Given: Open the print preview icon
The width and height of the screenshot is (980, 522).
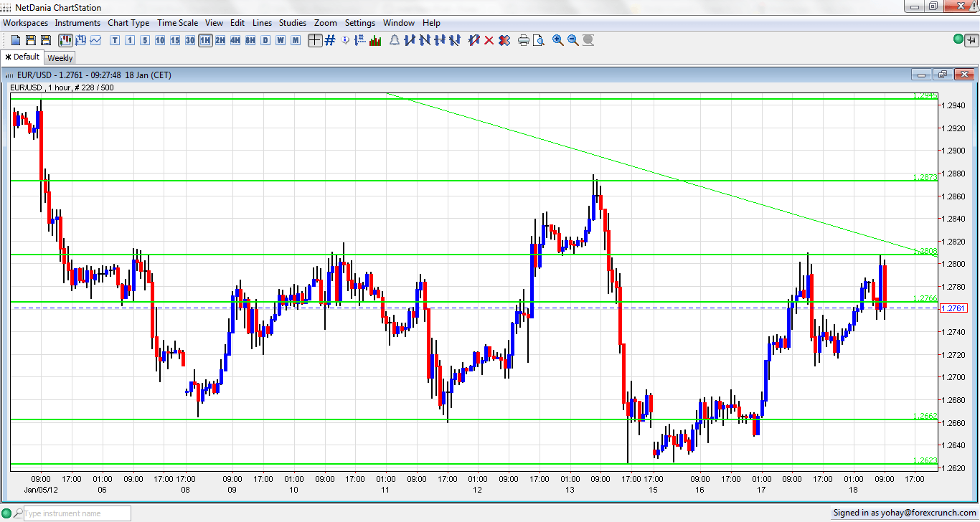Looking at the screenshot, I should [x=538, y=40].
